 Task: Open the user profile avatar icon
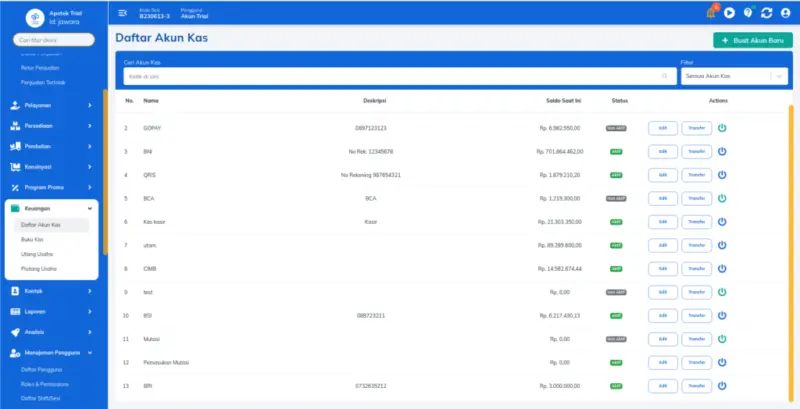point(785,13)
